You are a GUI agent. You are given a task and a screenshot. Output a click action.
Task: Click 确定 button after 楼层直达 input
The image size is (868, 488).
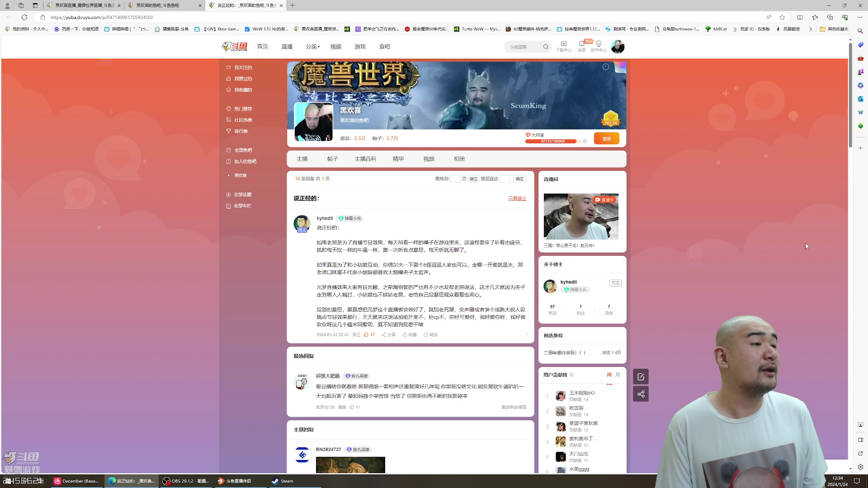point(520,179)
